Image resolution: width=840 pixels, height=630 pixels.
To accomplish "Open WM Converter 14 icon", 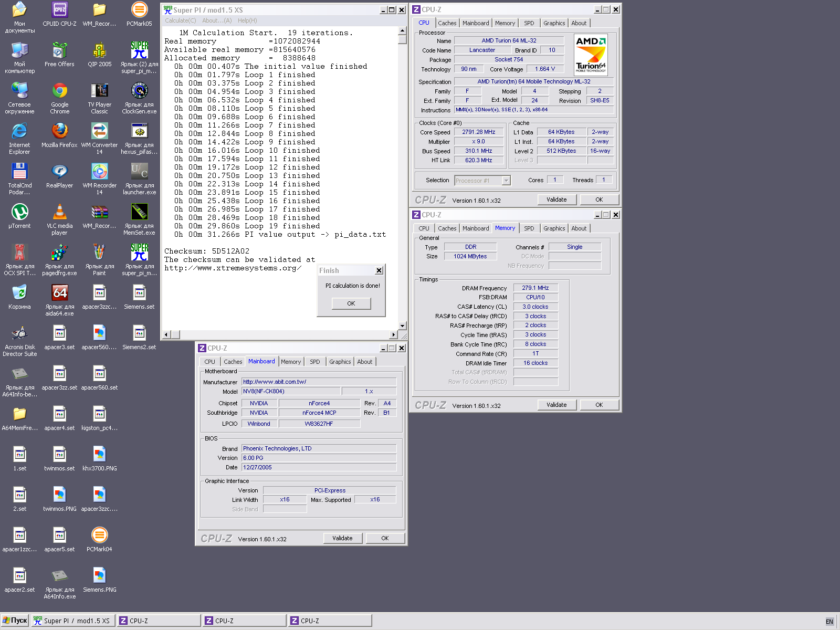I will (99, 139).
